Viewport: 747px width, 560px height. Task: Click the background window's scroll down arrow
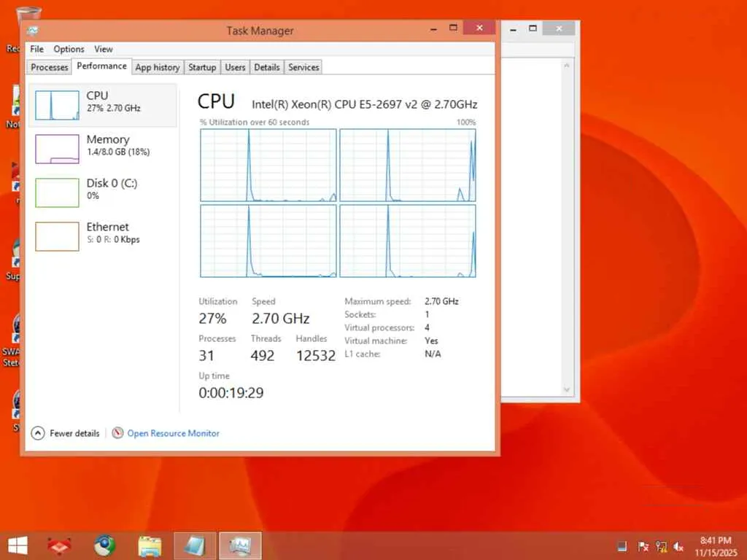pyautogui.click(x=566, y=389)
